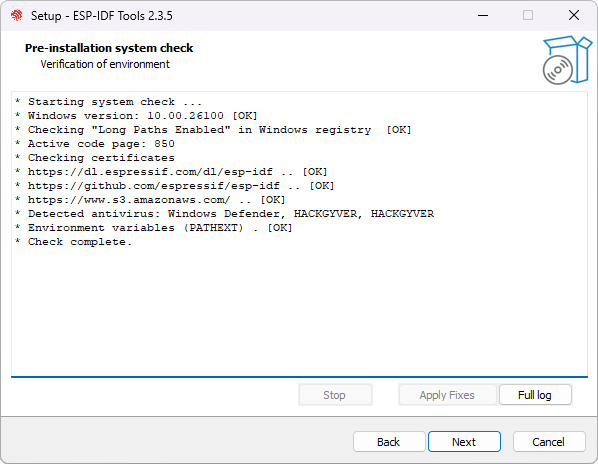
Task: Click the Apply Fixes button
Action: pyautogui.click(x=447, y=395)
